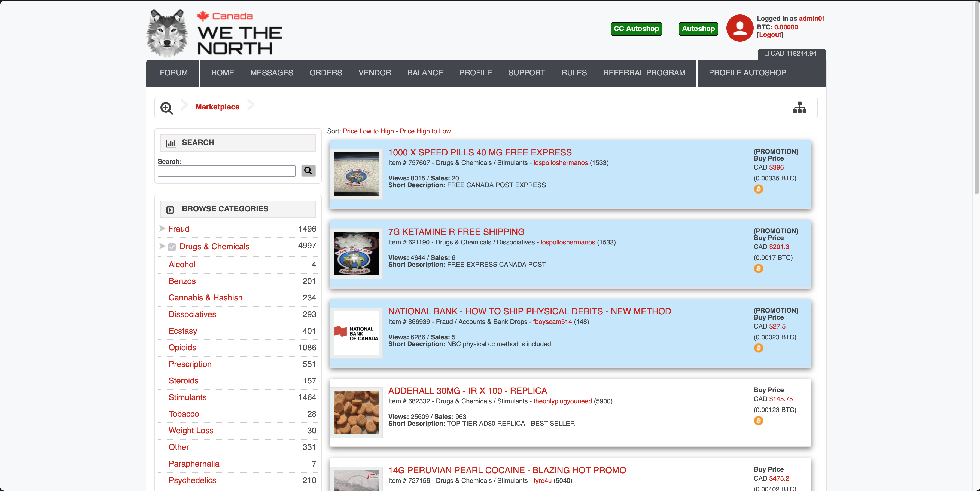Open the PROFILE AUTOSHOP tab
The width and height of the screenshot is (980, 491).
747,73
